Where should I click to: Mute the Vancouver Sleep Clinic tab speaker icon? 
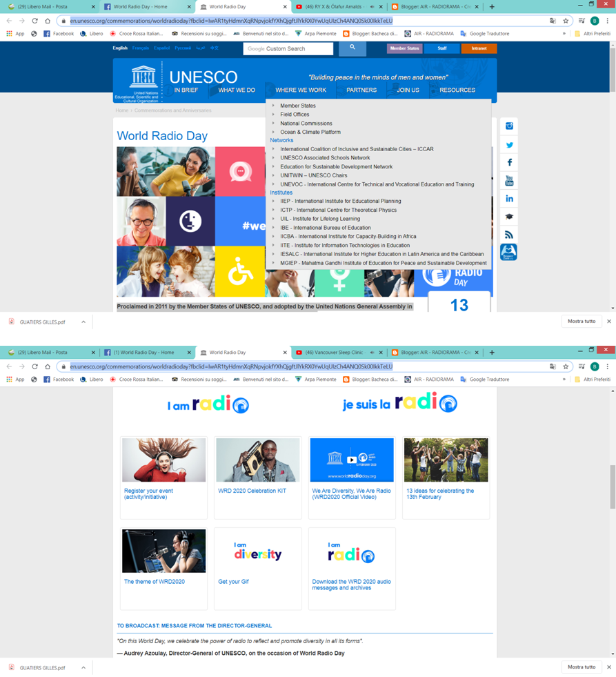click(372, 353)
